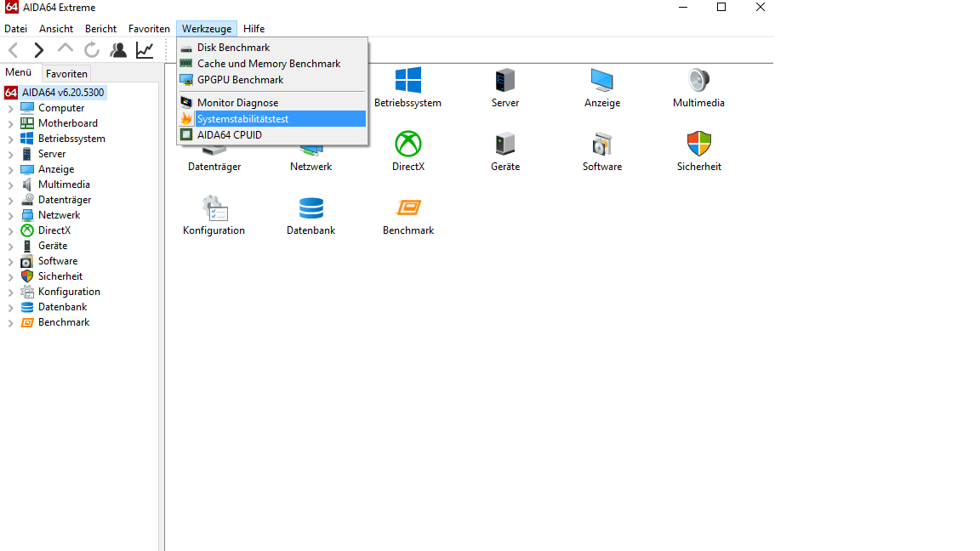Expand the Netzwerk tree node
The image size is (980, 551).
tap(10, 215)
